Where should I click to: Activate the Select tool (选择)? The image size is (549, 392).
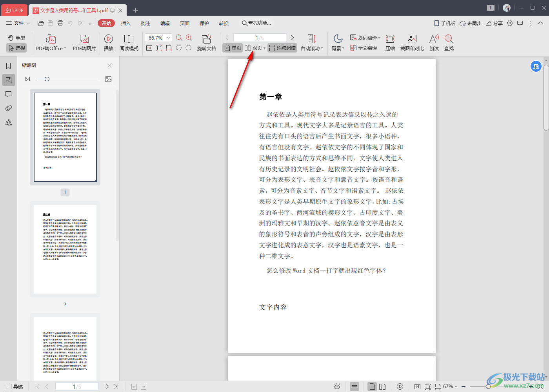(x=16, y=48)
